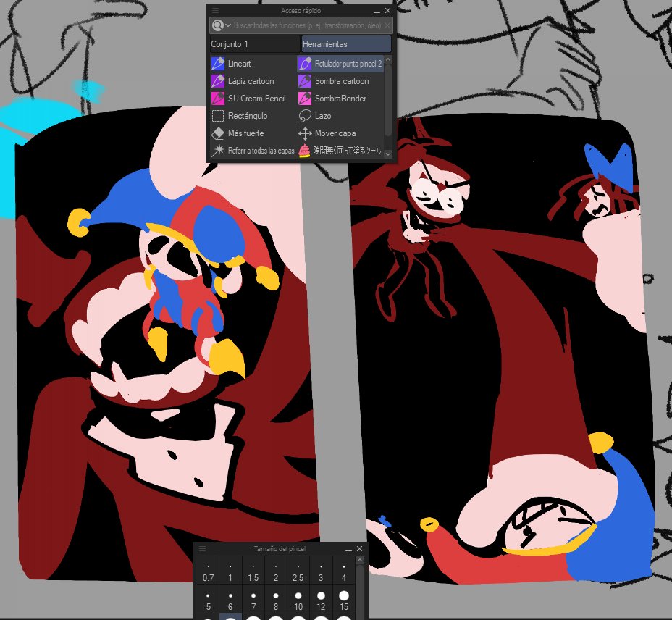Select the Mover capa tool

340,133
